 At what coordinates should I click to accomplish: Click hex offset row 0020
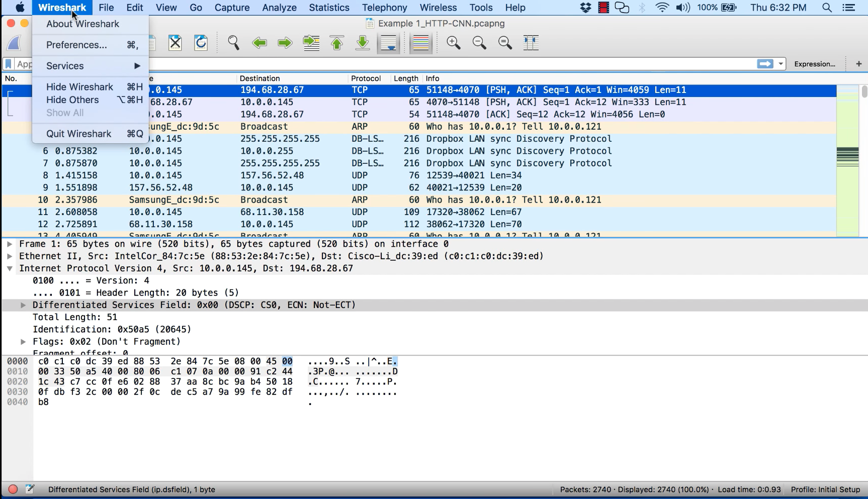click(18, 382)
